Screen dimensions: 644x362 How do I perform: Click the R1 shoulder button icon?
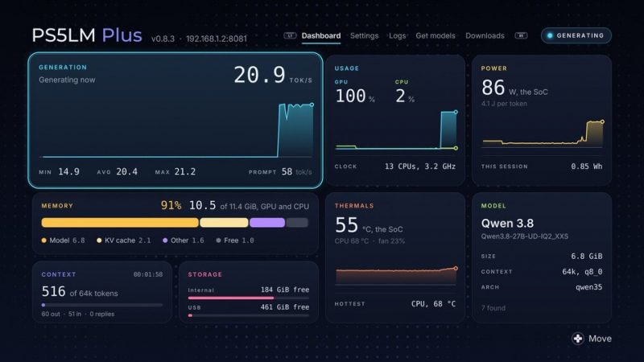click(521, 35)
